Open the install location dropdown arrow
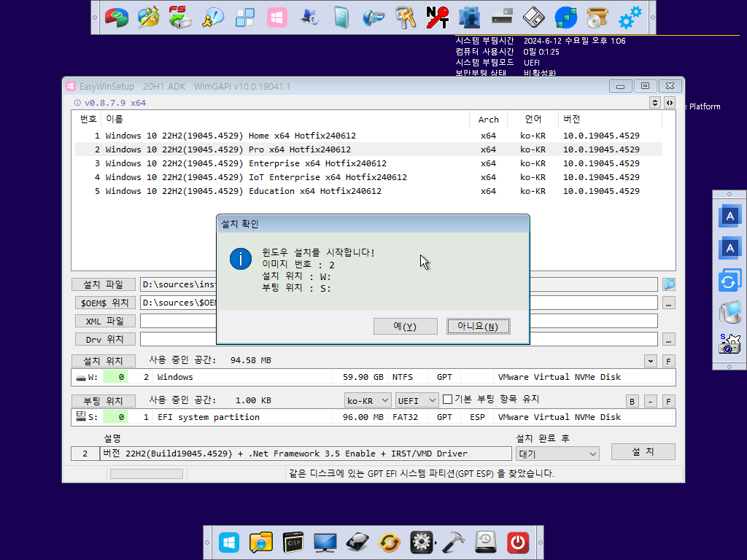 pyautogui.click(x=650, y=361)
